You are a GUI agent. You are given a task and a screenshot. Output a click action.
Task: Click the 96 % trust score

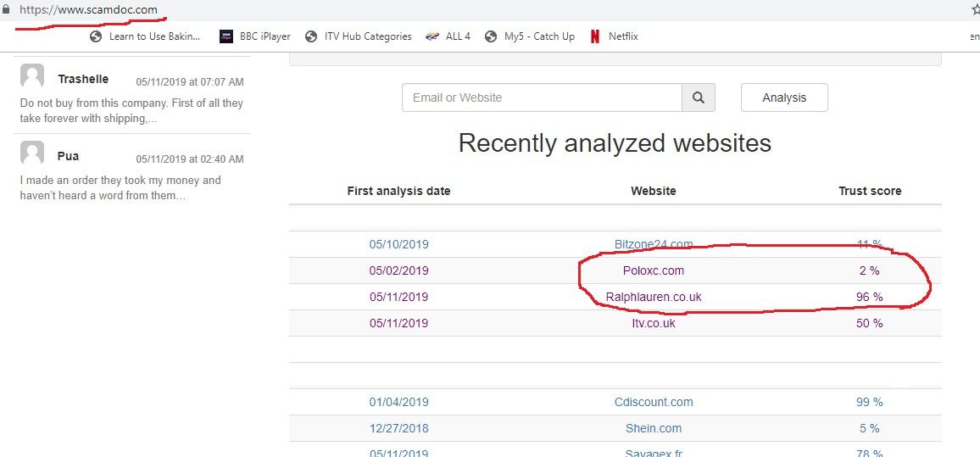tap(870, 297)
